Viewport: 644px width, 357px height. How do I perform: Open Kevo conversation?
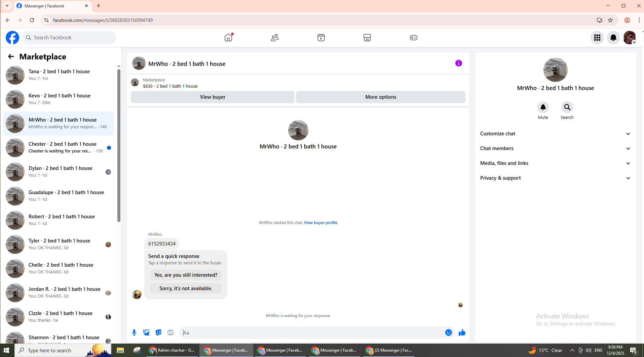tap(59, 99)
